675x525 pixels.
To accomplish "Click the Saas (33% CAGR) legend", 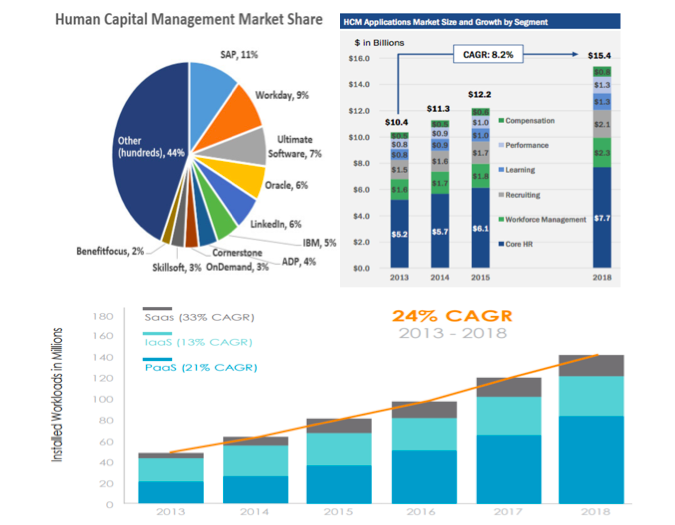I will point(199,317).
